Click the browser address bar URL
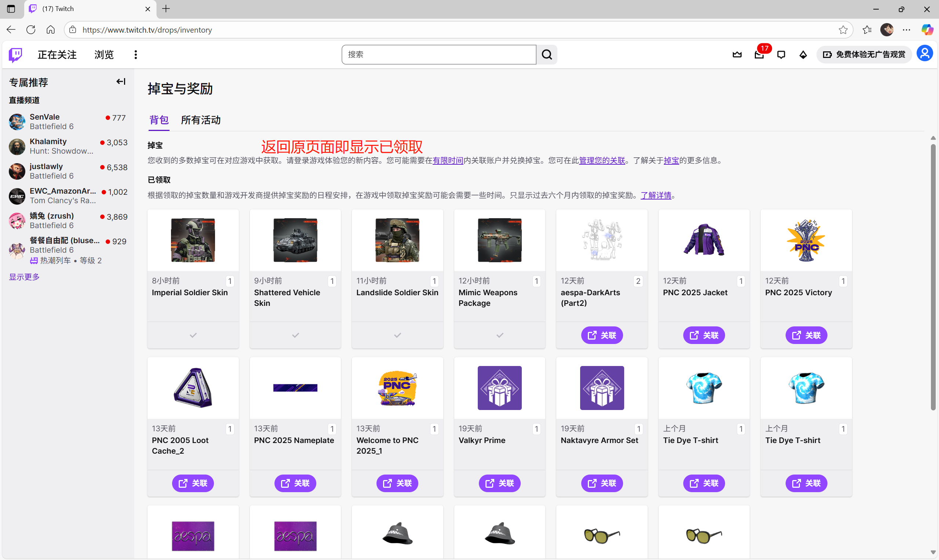The image size is (939, 560). coord(147,30)
